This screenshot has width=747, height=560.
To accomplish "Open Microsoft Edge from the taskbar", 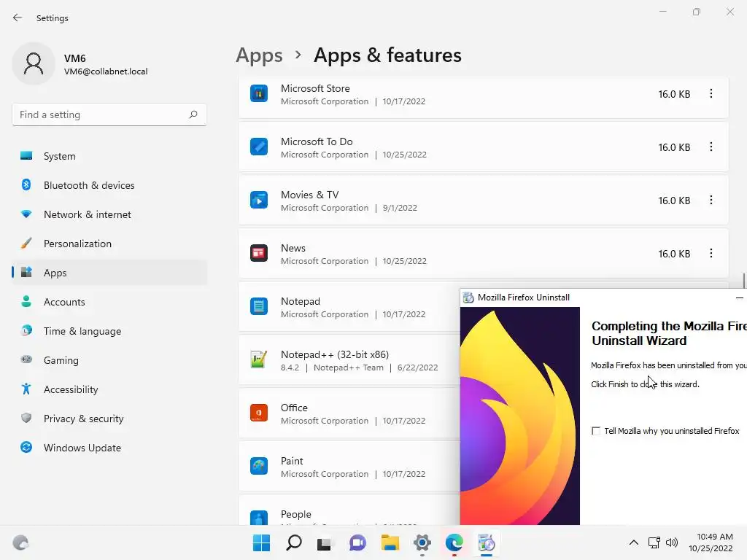I will [x=454, y=542].
